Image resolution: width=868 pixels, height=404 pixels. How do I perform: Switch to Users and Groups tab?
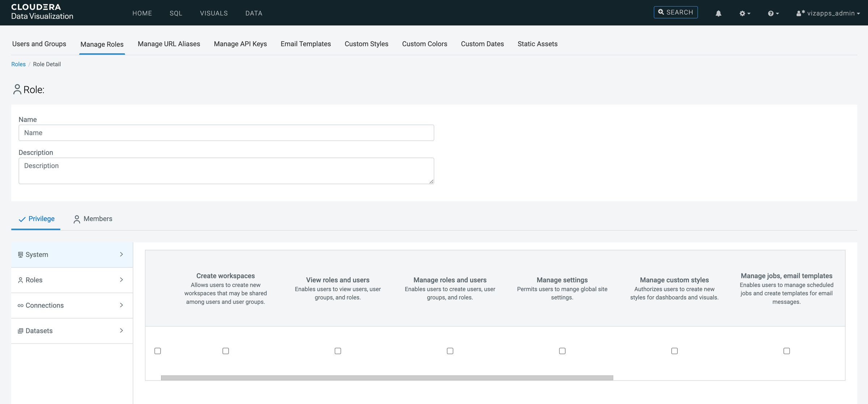click(x=39, y=44)
